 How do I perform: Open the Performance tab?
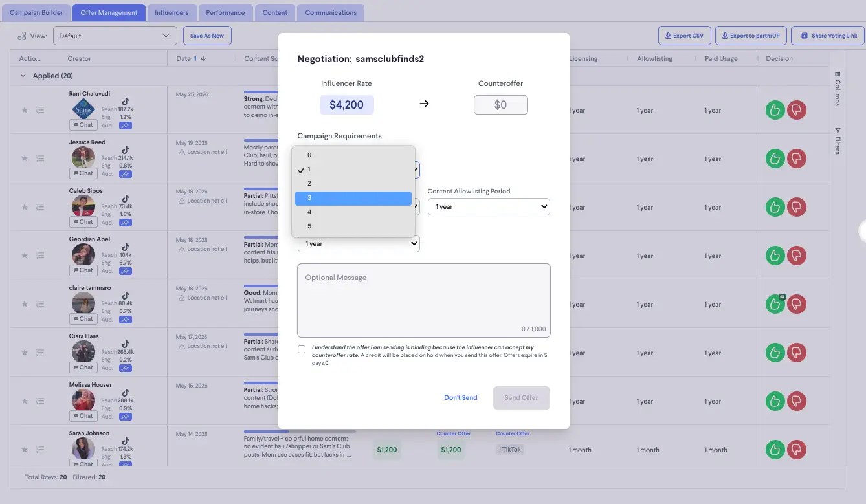pos(225,12)
